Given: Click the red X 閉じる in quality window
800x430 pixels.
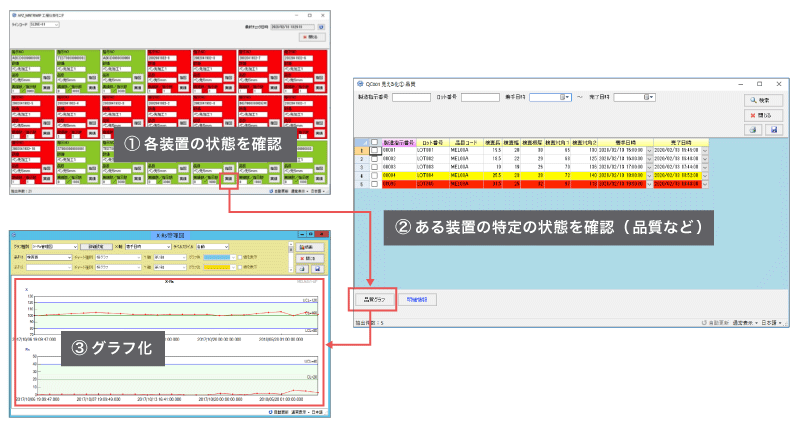Looking at the screenshot, I should click(763, 115).
